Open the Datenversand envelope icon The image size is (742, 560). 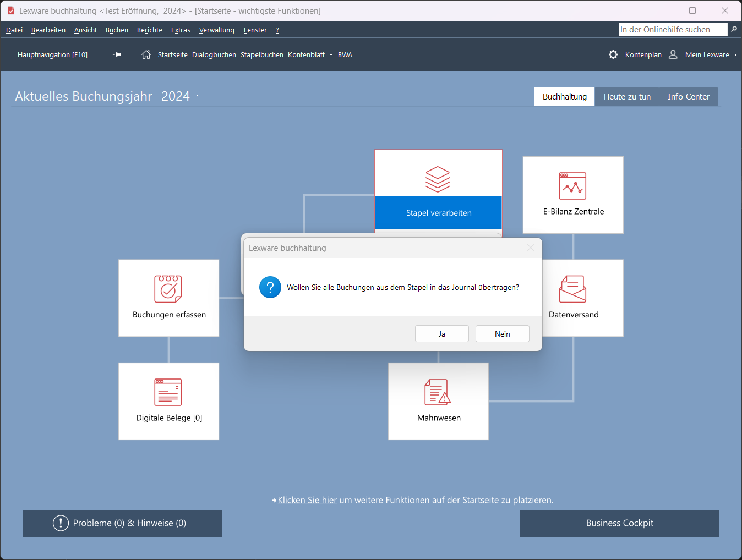click(x=572, y=289)
